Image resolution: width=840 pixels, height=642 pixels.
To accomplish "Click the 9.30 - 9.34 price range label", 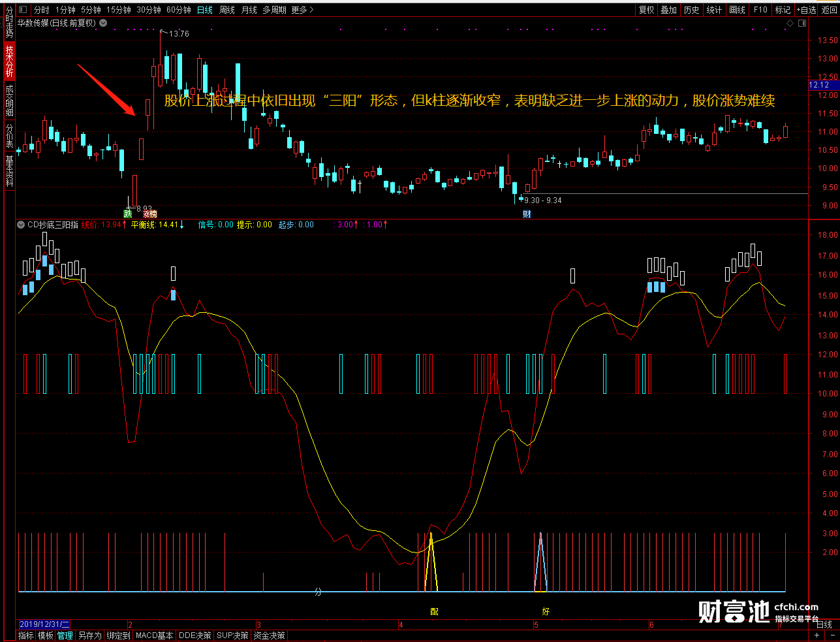I will coord(543,201).
